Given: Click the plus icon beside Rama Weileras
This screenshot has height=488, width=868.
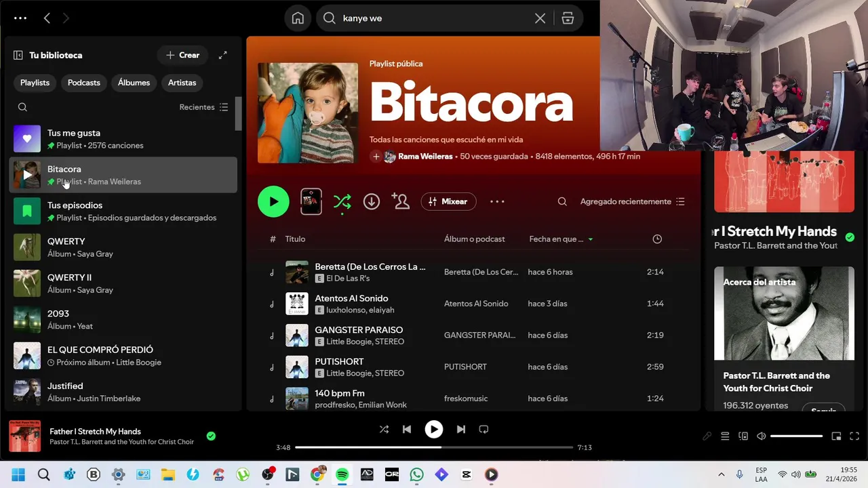Looking at the screenshot, I should click(x=376, y=157).
